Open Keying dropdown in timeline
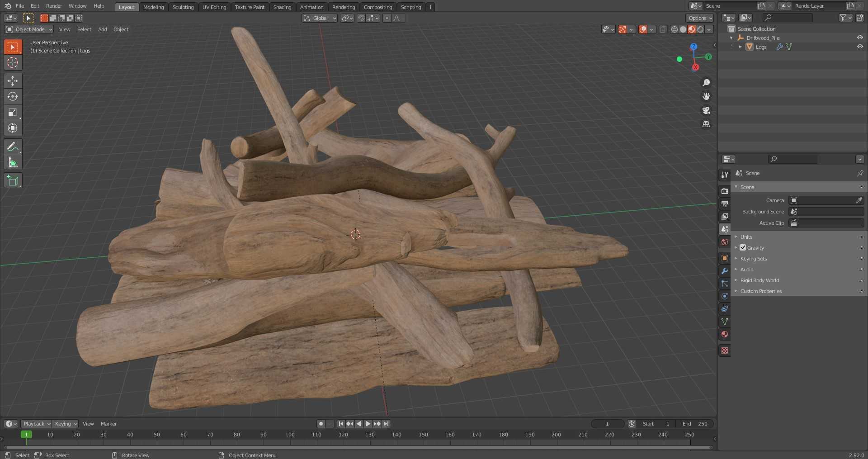The image size is (868, 459). [x=65, y=424]
